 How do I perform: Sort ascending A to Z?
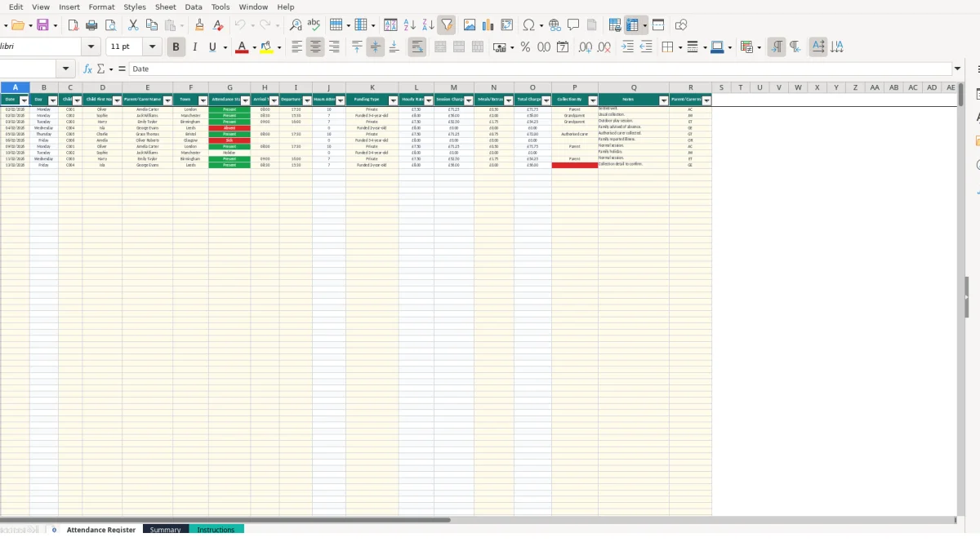point(410,25)
